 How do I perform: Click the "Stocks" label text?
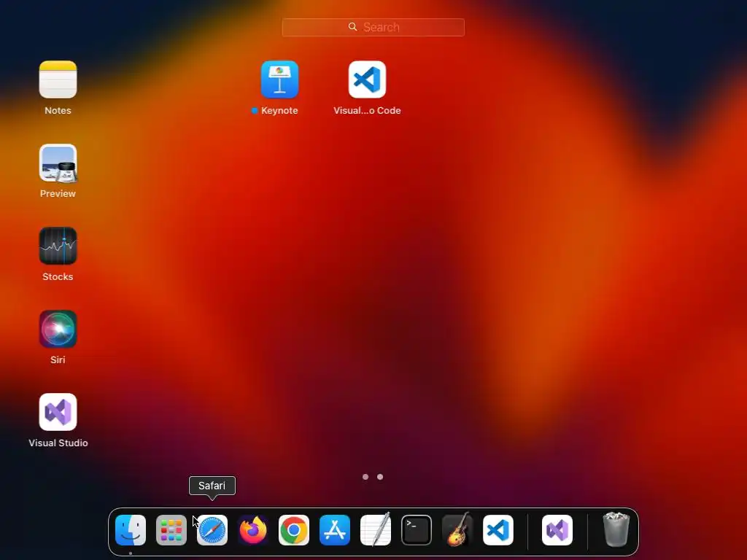[58, 276]
